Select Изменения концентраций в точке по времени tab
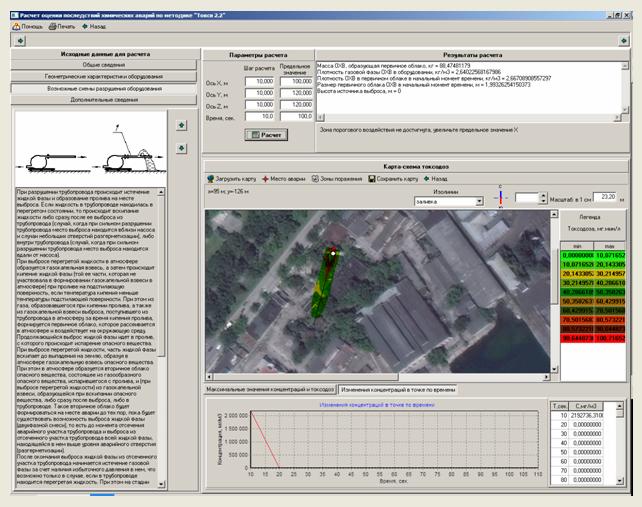The image size is (642, 507). click(x=395, y=388)
